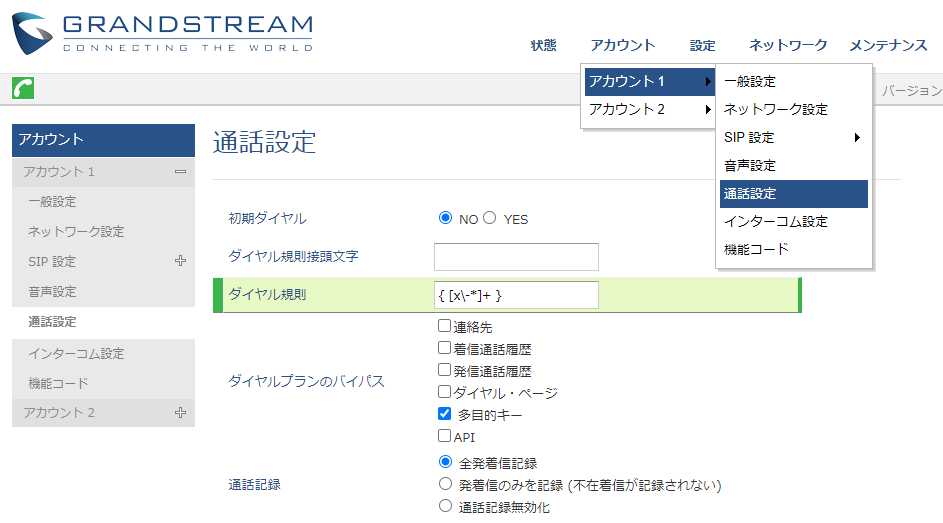
Task: Select アカウント 2 in the dropdown menu
Action: 627,110
